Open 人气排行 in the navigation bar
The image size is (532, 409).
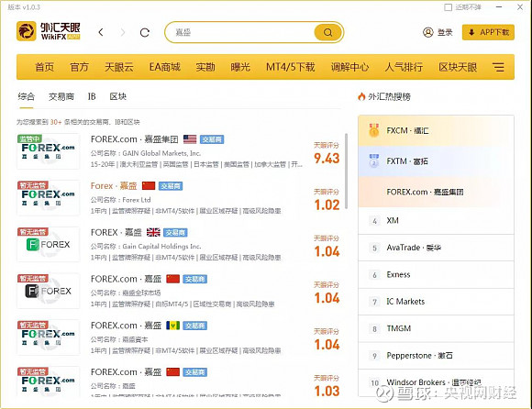point(404,67)
